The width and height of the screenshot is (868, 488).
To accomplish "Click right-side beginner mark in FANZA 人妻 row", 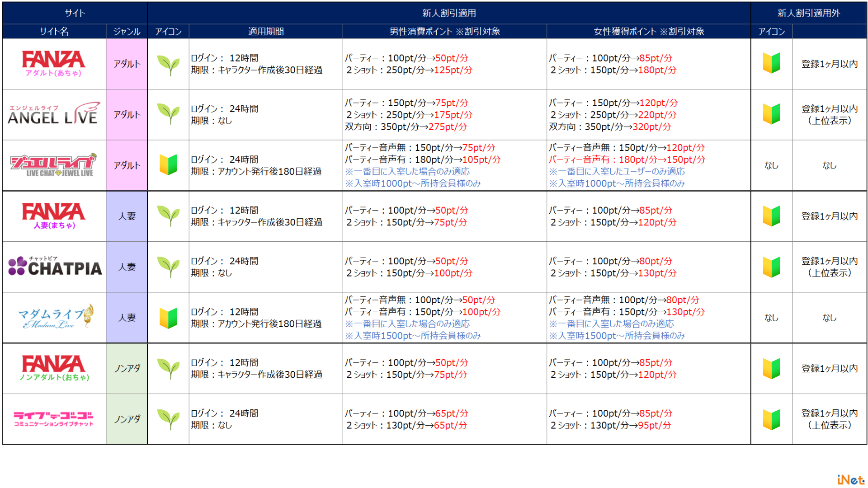I will 771,216.
